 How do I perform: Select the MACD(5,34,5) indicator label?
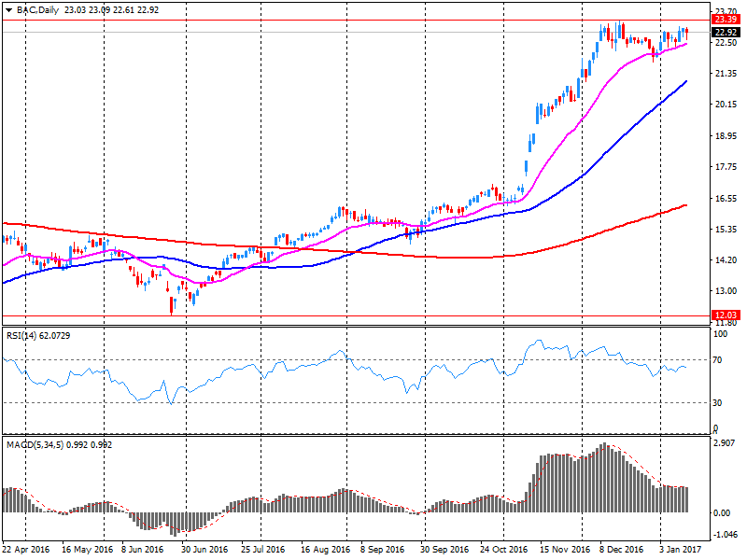tap(60, 445)
